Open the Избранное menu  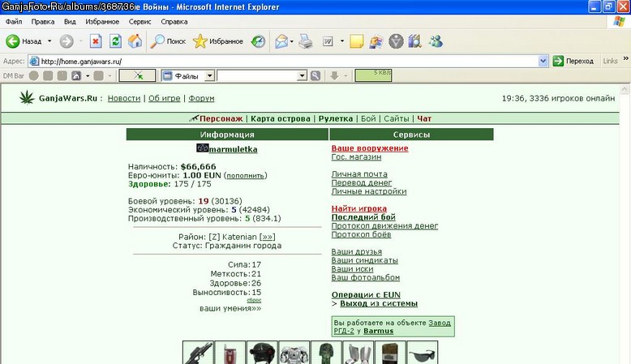[102, 22]
